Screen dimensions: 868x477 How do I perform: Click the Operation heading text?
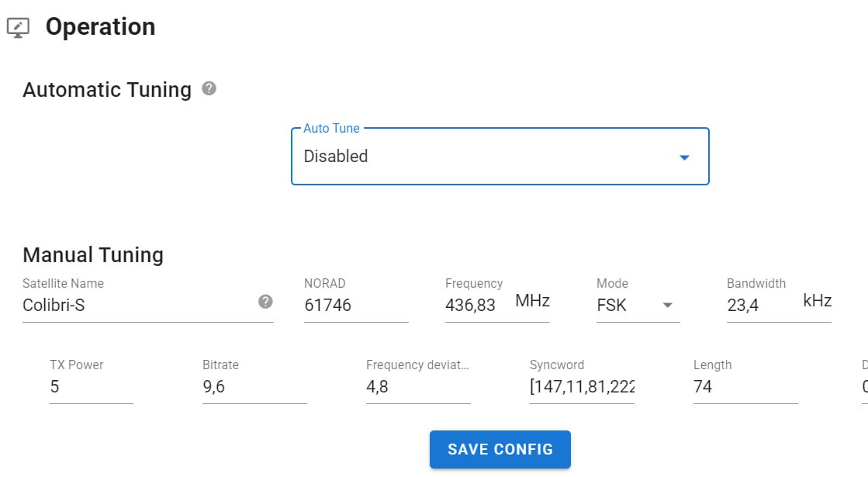[100, 26]
